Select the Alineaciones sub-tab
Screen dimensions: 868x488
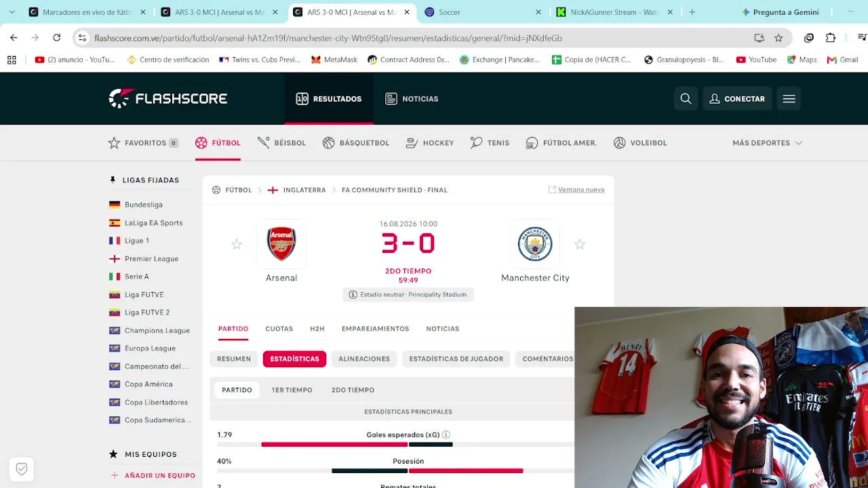pyautogui.click(x=364, y=359)
